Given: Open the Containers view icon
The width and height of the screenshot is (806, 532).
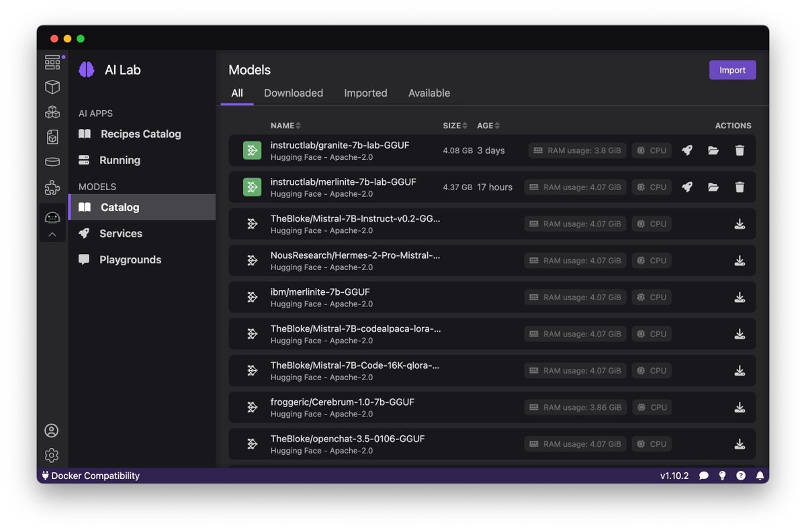Looking at the screenshot, I should (x=52, y=87).
